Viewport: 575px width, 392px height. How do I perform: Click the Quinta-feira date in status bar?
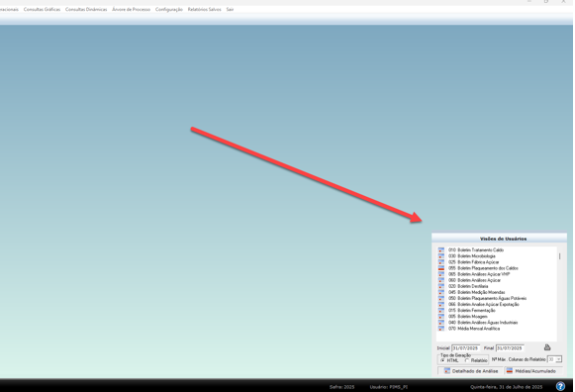pyautogui.click(x=507, y=387)
